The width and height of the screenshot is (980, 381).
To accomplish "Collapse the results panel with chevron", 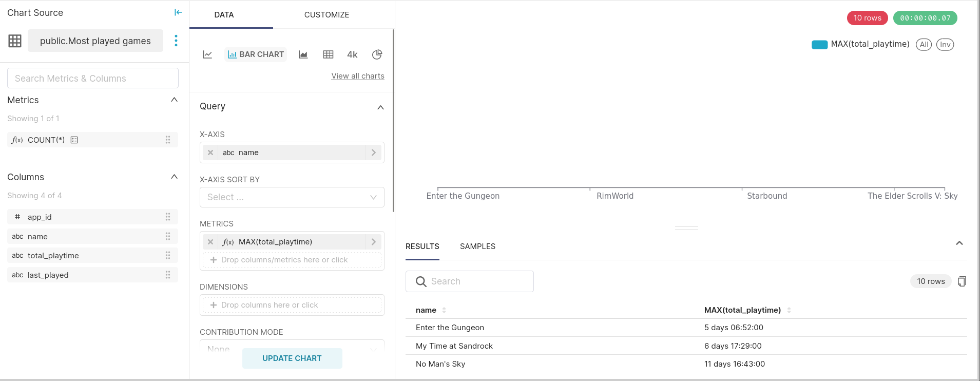I will [x=959, y=243].
